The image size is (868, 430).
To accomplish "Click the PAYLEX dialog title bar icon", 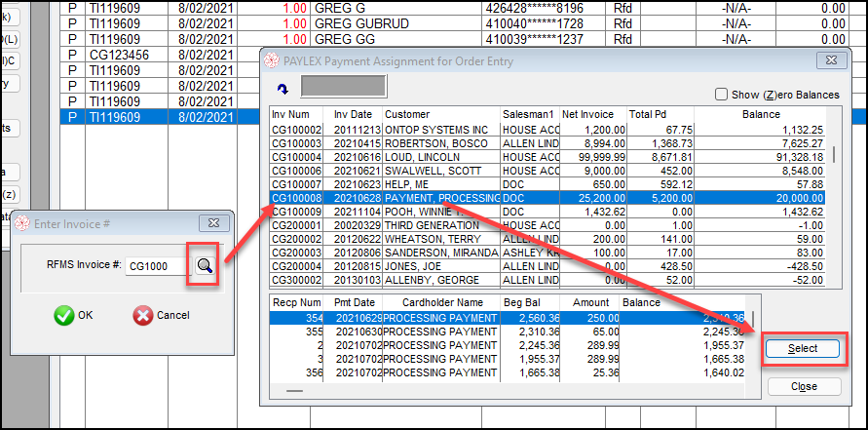I will pyautogui.click(x=272, y=61).
